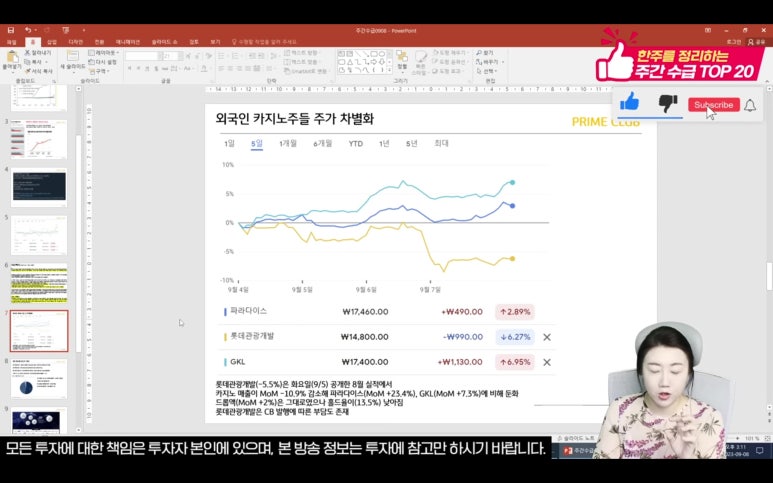Activate 서식 복사 format painter
773x483 pixels.
(39, 71)
